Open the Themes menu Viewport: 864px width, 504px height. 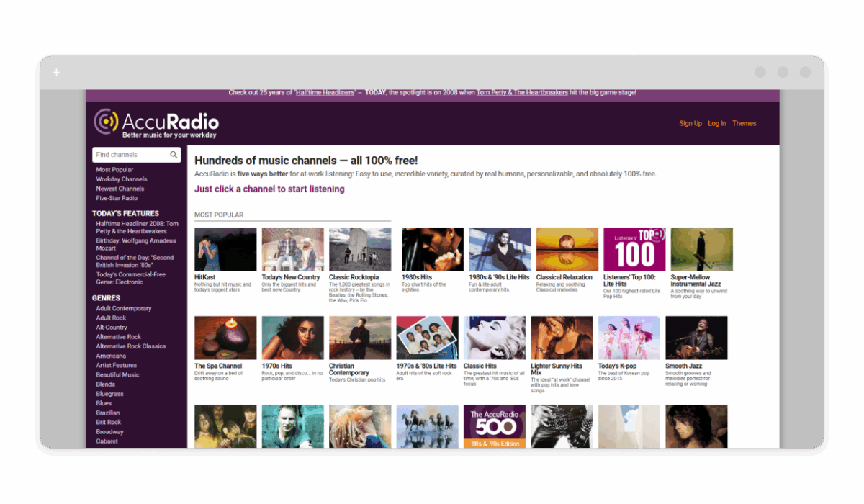pos(744,123)
